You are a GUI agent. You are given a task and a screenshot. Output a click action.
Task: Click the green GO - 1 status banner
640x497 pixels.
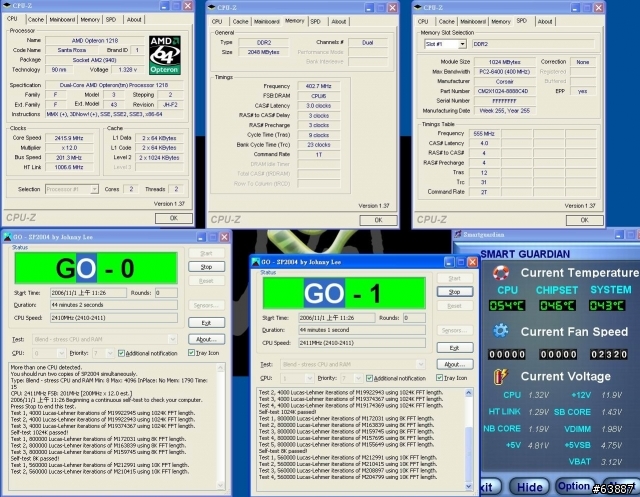(x=344, y=293)
